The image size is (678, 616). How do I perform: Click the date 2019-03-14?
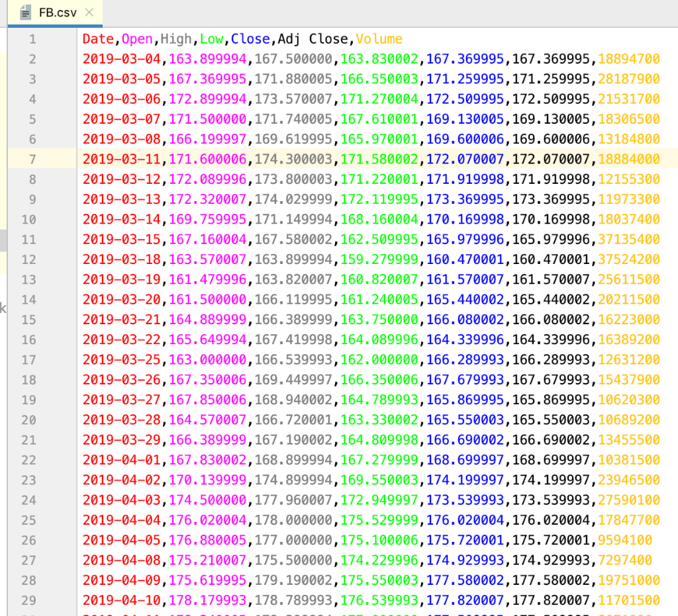122,220
